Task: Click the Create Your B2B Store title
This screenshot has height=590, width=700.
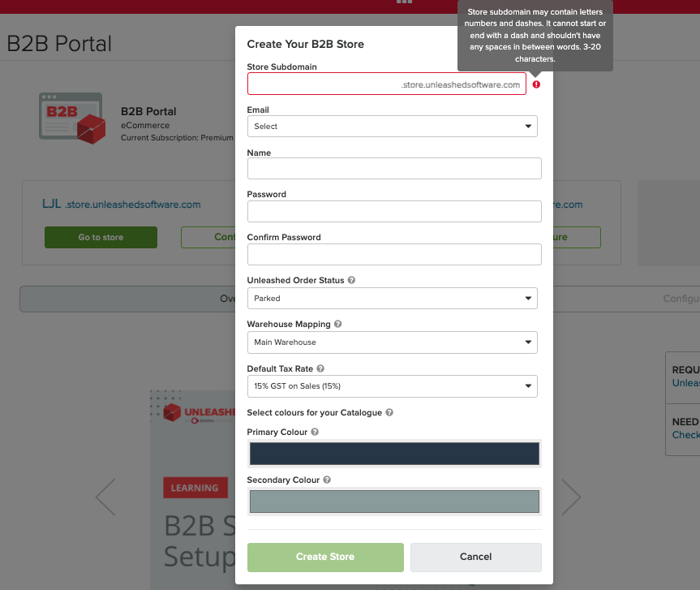Action: [305, 44]
